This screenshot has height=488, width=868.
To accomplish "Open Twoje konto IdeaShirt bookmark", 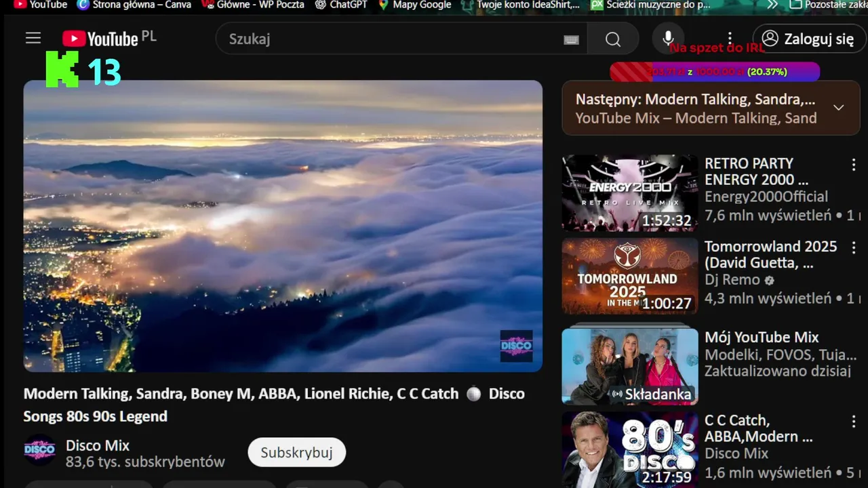I will tap(521, 5).
